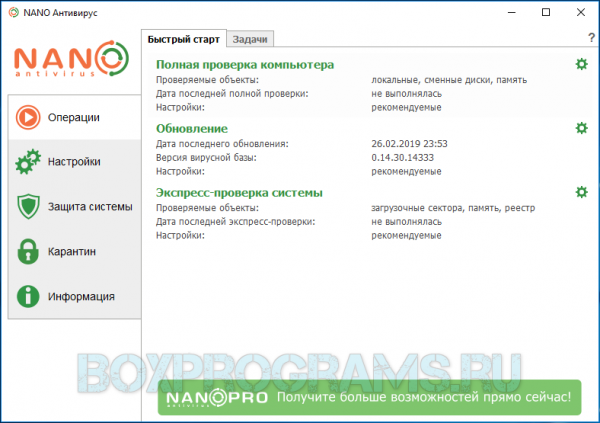Select the Операции menu label

pos(73,118)
